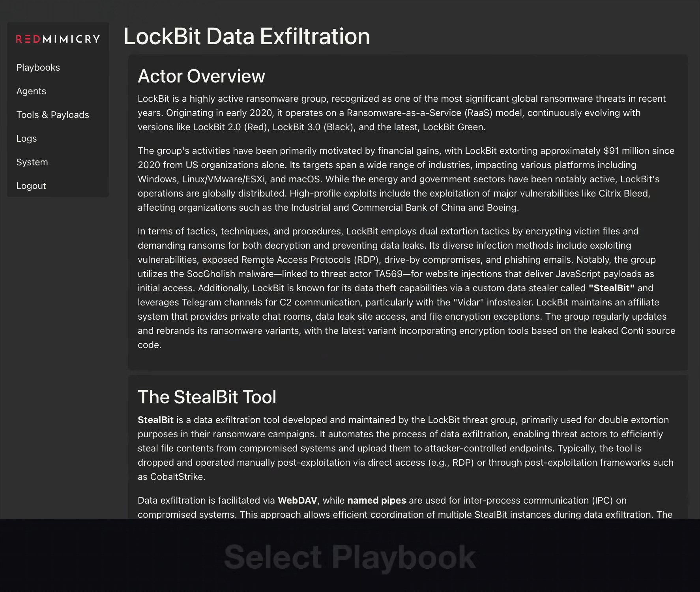Click the bold WebDAV term
The height and width of the screenshot is (592, 700).
click(297, 500)
